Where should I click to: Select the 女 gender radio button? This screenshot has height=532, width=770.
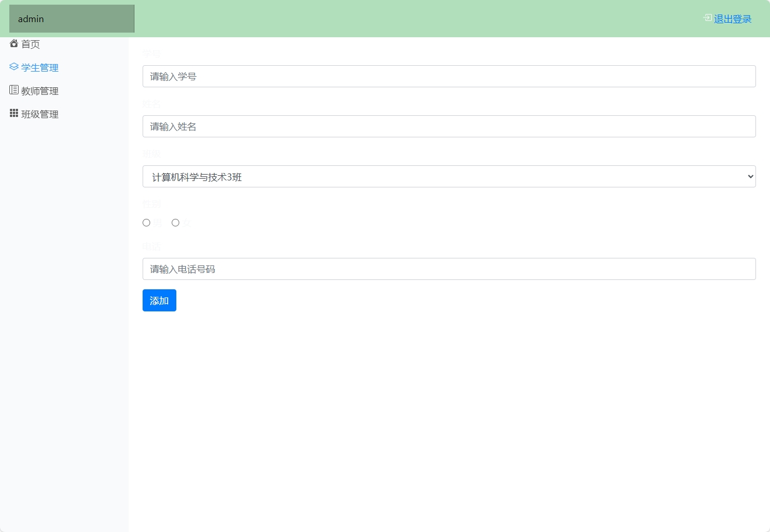[x=175, y=222]
